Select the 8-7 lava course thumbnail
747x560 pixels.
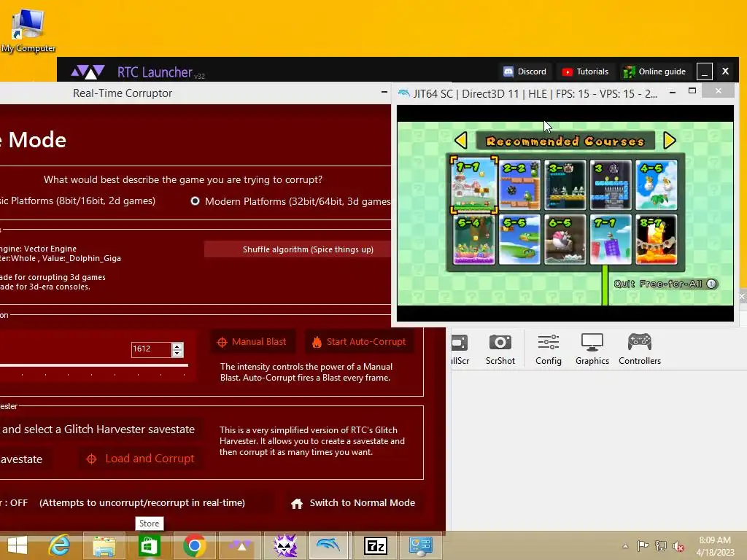tap(656, 239)
